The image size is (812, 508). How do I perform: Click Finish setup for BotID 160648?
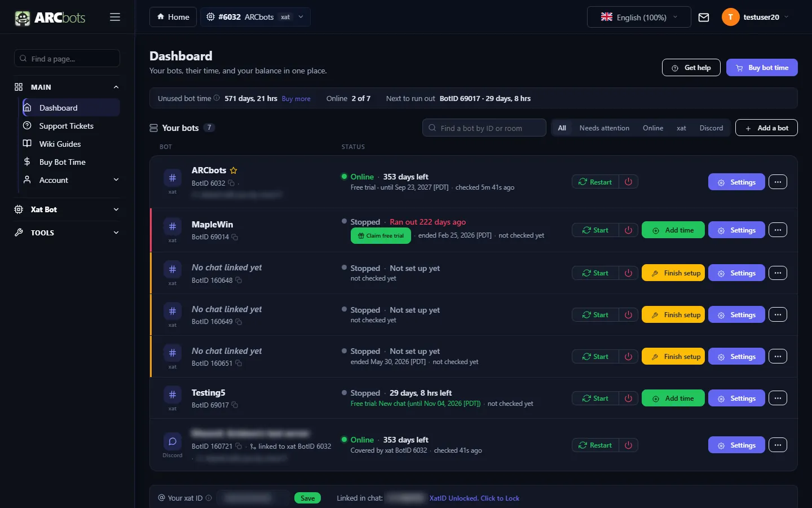coord(673,273)
